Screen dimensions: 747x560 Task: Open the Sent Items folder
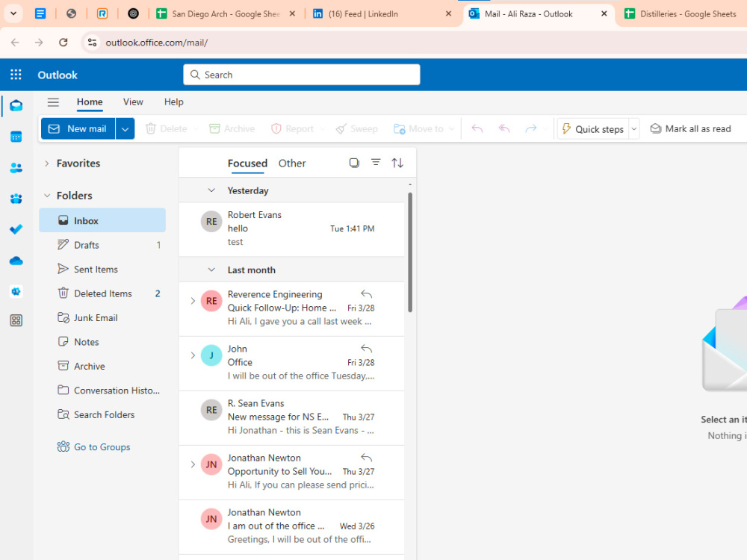(102, 269)
